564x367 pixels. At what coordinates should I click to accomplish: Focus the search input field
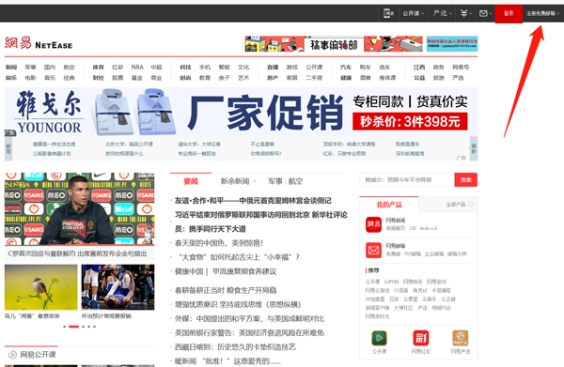click(x=407, y=180)
